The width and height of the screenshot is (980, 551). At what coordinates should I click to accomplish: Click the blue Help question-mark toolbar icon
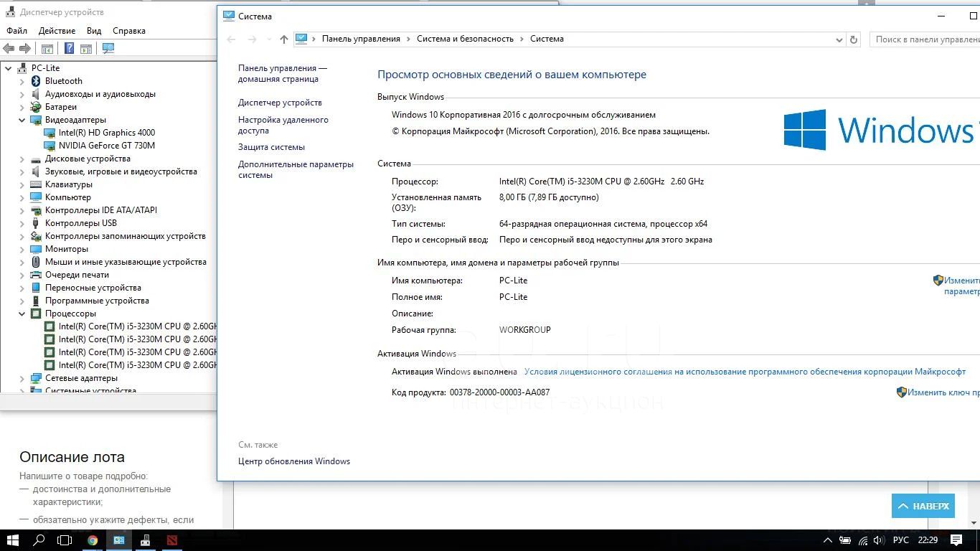[69, 49]
